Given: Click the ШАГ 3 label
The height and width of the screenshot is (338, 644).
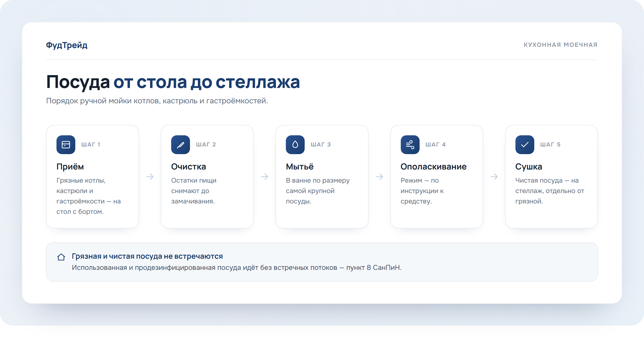Looking at the screenshot, I should tap(321, 145).
